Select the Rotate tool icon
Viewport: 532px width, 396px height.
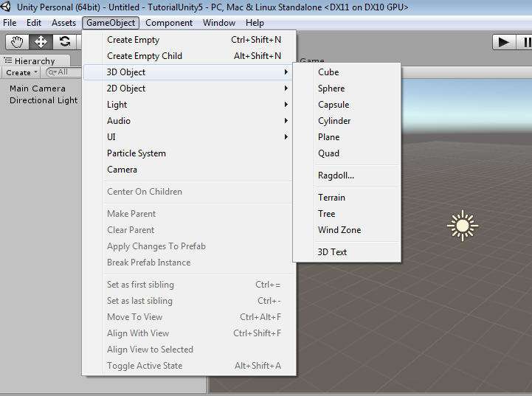point(64,42)
